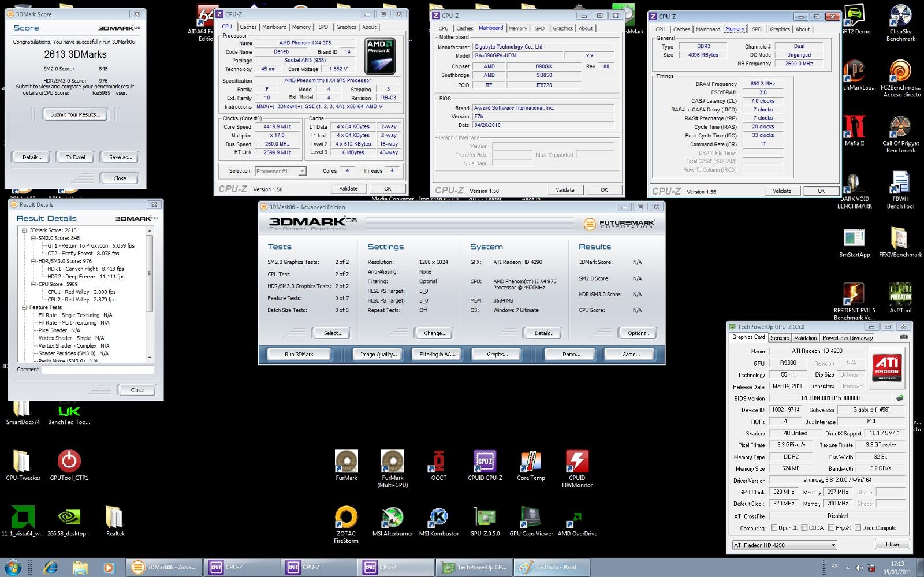Open the CPUID CPU-Z desktop icon
This screenshot has width=924, height=577.
(485, 466)
